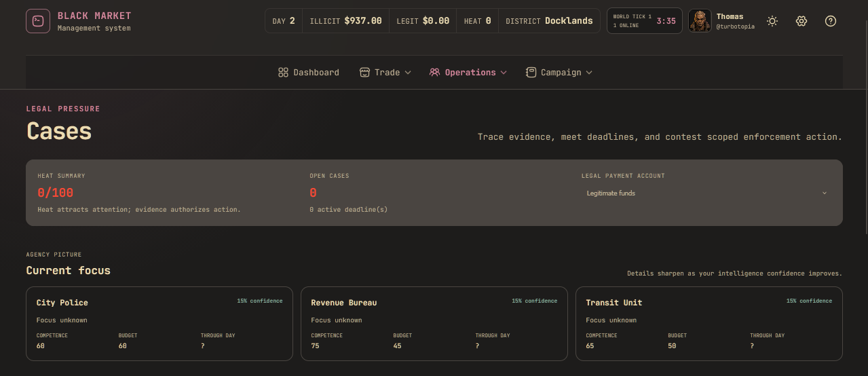This screenshot has width=868, height=376.
Task: Click the Dashboard grid icon
Action: pyautogui.click(x=283, y=73)
